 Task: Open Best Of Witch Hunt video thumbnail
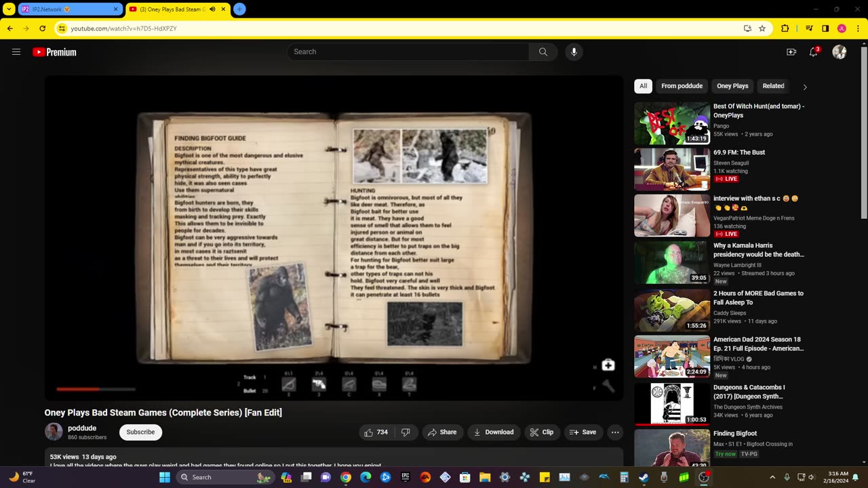(x=672, y=123)
